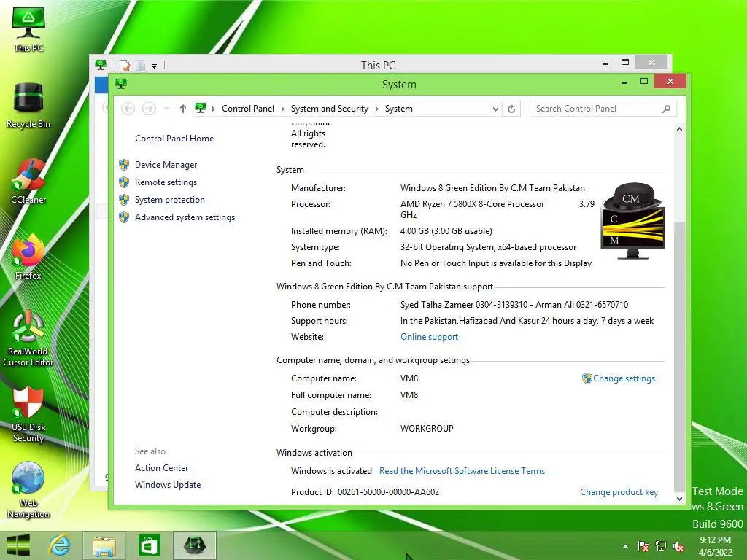The height and width of the screenshot is (560, 747).
Task: Click the Start button on the taskbar
Action: tap(18, 545)
